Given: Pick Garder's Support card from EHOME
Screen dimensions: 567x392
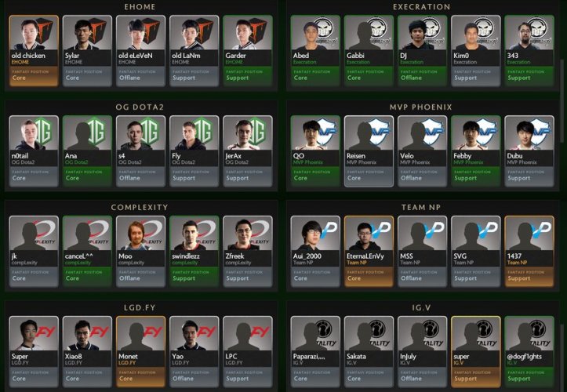Looking at the screenshot, I should (248, 51).
